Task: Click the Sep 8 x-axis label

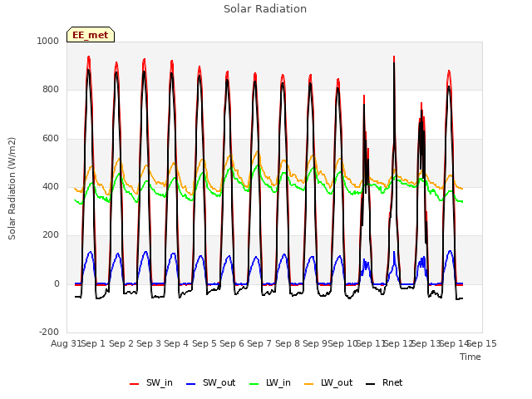Action: [288, 343]
